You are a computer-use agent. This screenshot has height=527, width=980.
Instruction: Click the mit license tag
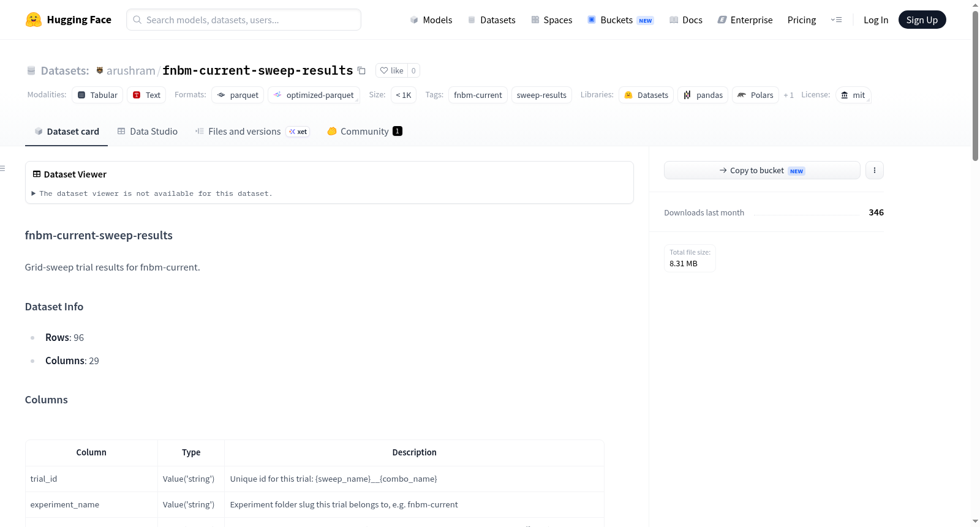pos(853,95)
